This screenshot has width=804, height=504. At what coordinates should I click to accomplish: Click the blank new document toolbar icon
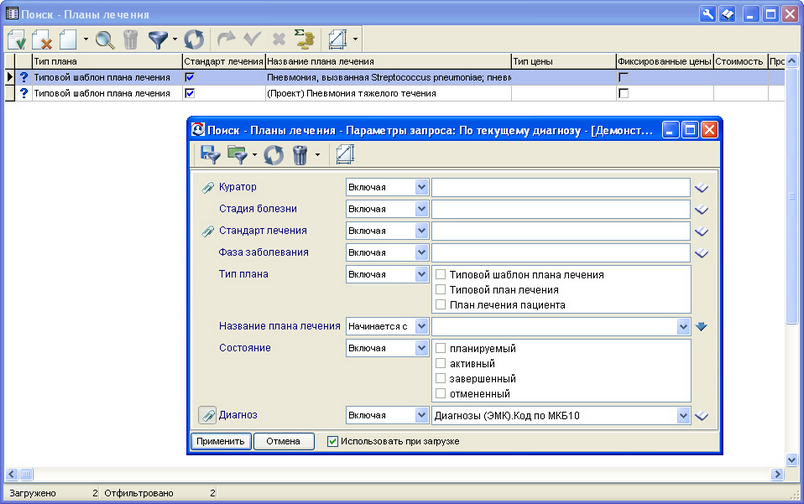68,39
